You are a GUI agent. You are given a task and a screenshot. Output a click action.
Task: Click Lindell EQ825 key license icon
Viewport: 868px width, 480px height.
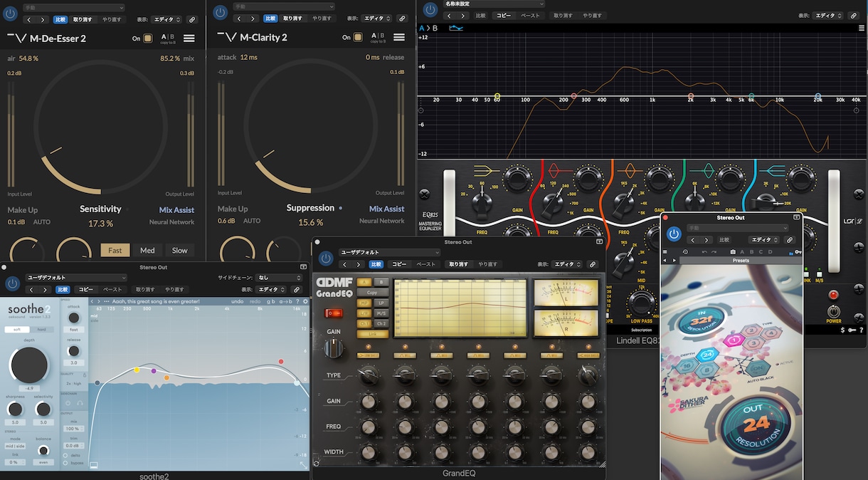click(x=852, y=330)
